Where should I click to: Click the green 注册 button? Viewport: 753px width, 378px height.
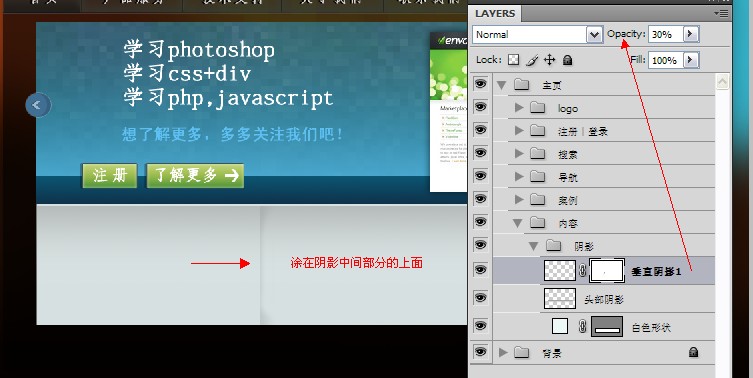(109, 175)
